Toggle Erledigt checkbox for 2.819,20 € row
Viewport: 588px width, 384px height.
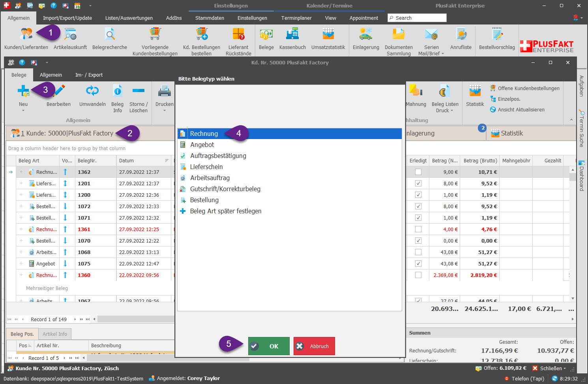coord(418,275)
